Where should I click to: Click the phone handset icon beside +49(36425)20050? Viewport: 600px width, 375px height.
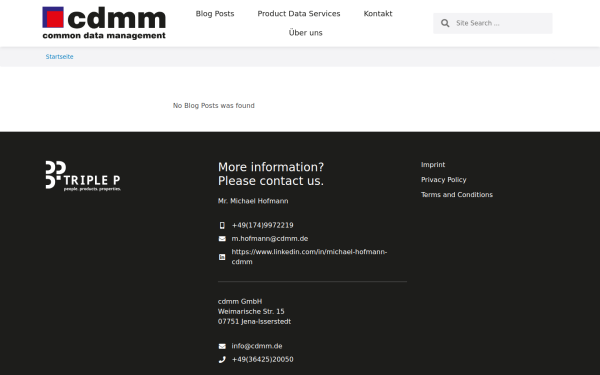(x=222, y=359)
